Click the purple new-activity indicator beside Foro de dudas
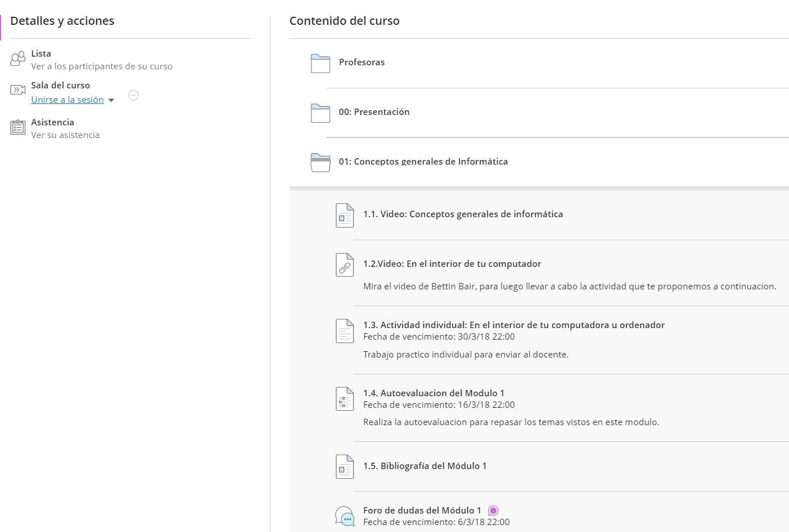Screen dimensions: 789x532 493,511
